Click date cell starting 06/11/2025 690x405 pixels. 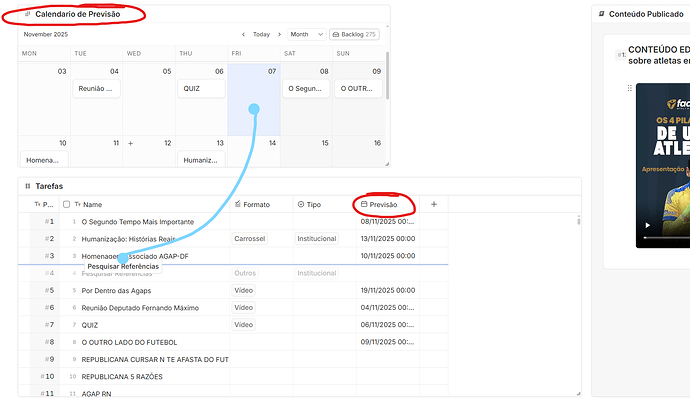pos(388,324)
